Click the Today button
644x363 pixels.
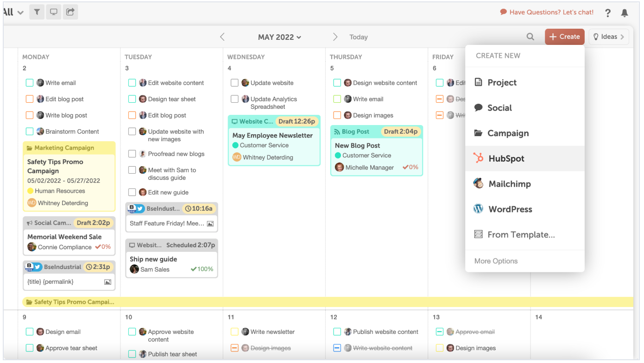tap(358, 37)
